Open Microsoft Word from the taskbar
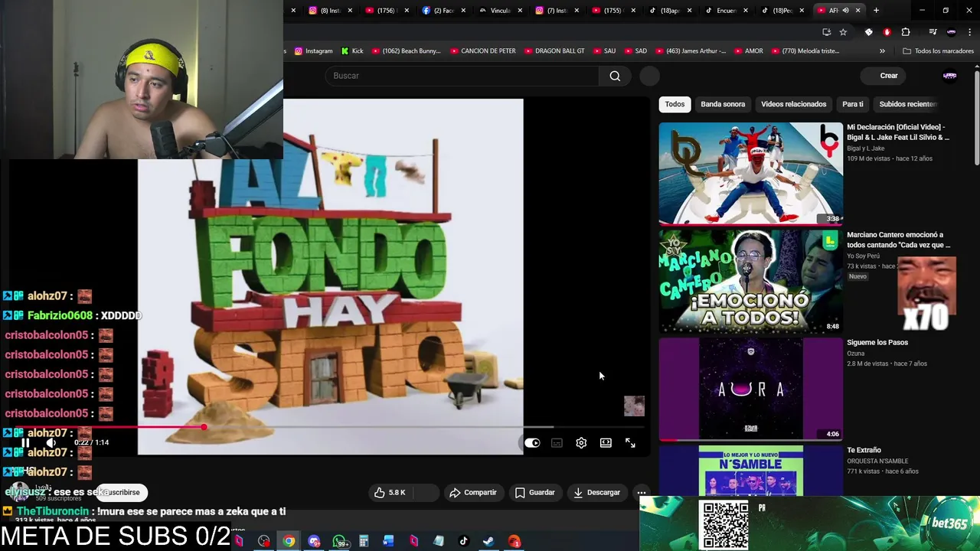980x551 pixels. 388,541
